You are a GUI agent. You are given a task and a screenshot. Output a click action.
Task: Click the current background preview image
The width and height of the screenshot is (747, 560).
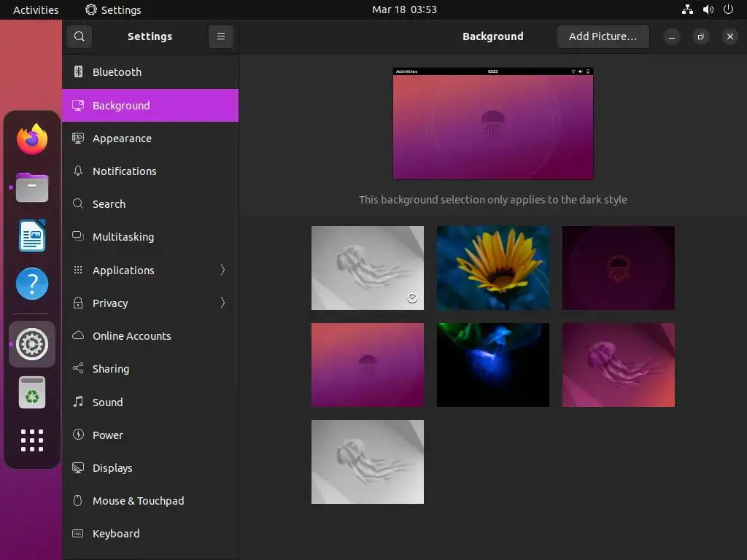[x=492, y=124]
